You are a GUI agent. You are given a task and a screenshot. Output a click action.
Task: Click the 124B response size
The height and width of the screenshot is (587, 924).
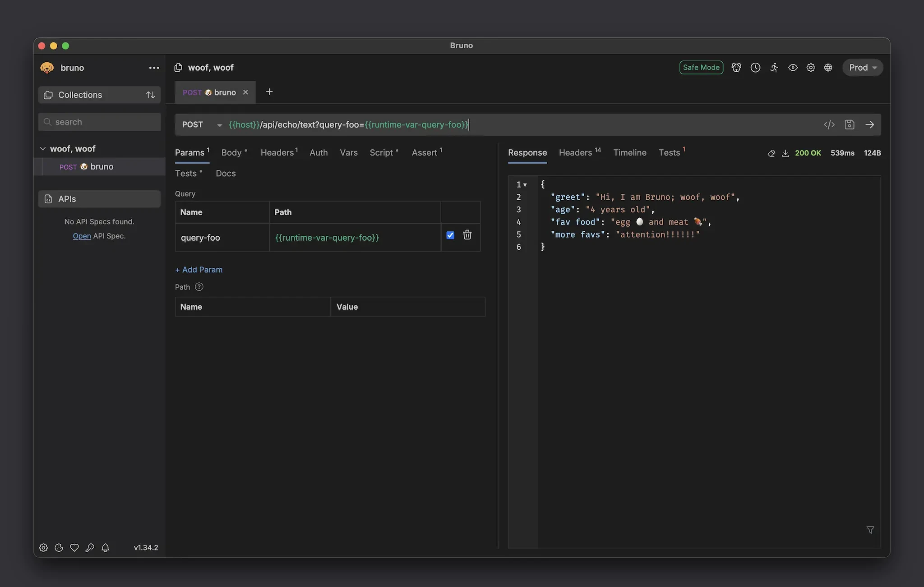872,153
